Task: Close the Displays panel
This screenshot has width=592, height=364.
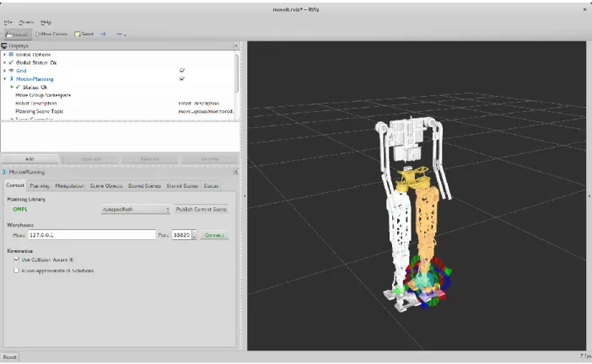Action: 236,45
